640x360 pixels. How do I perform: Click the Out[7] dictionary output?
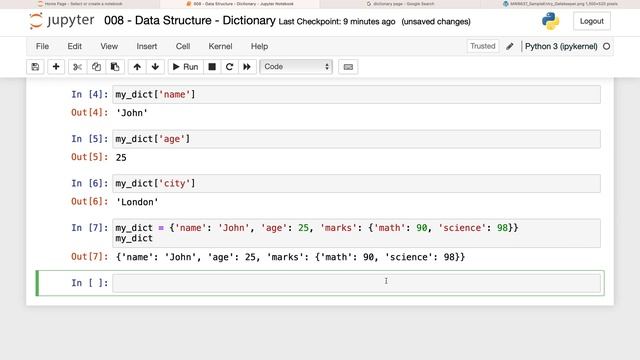click(x=291, y=257)
